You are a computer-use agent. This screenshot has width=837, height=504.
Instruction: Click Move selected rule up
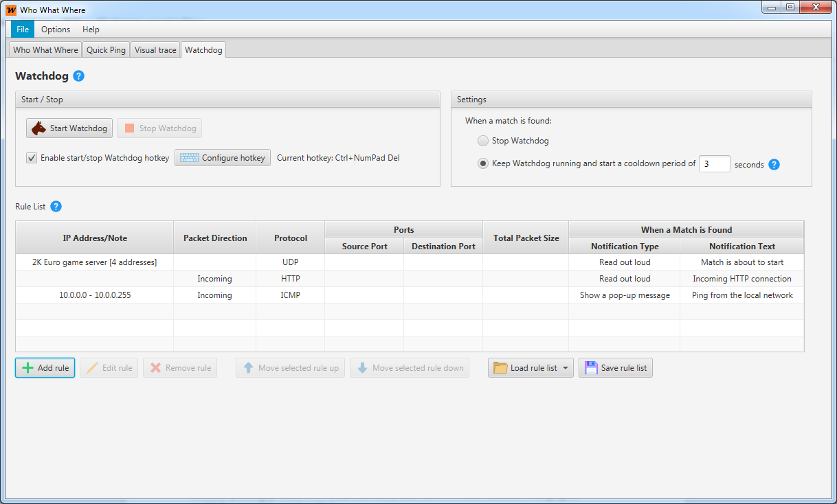tap(290, 368)
